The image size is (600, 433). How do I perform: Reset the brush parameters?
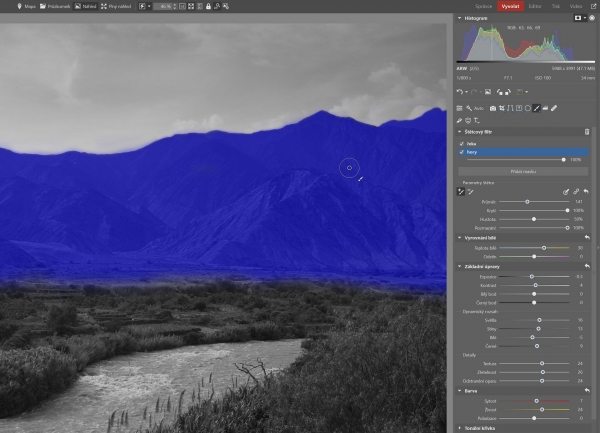(x=586, y=191)
